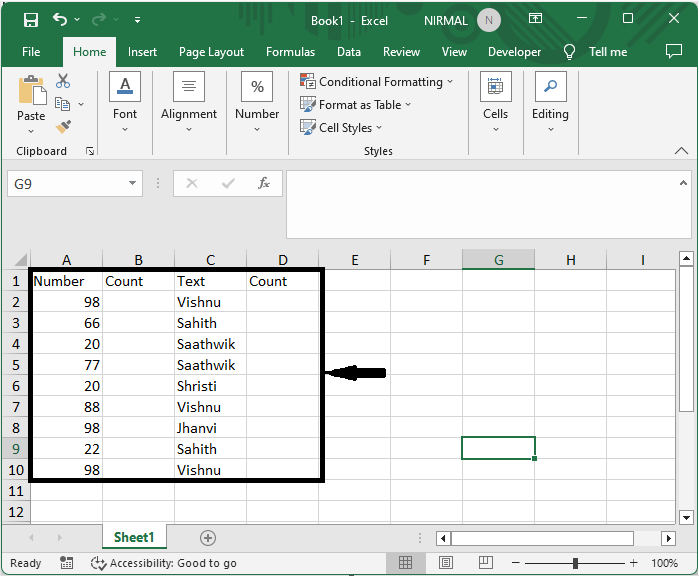Screen dimensions: 699x576
Task: Open the File tab
Action: (31, 52)
